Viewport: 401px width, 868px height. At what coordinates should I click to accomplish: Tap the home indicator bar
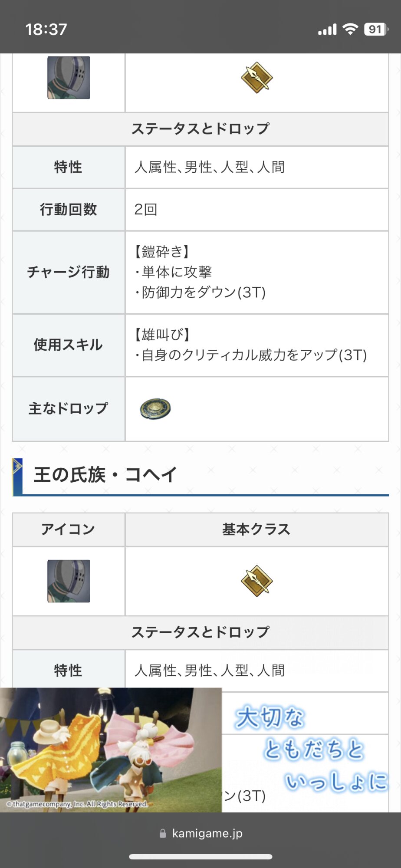point(200,857)
